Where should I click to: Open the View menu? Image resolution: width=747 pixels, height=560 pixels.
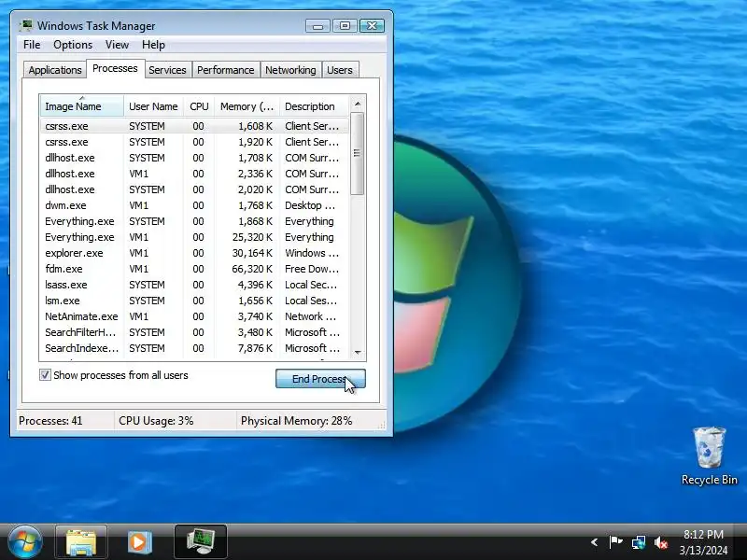click(x=117, y=45)
